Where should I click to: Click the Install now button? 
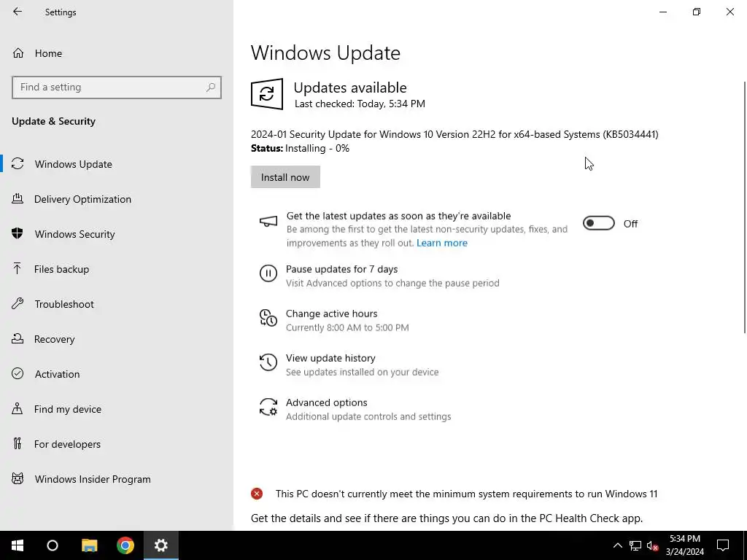pyautogui.click(x=285, y=177)
